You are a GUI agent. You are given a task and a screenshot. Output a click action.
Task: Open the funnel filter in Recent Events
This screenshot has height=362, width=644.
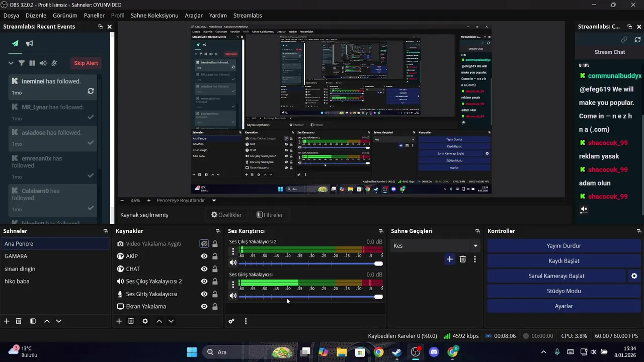(22, 63)
